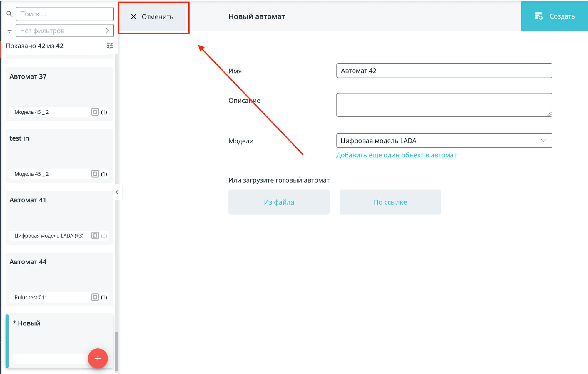Click the sidebar list scrollbar thumb
588x374 pixels.
pos(116,351)
